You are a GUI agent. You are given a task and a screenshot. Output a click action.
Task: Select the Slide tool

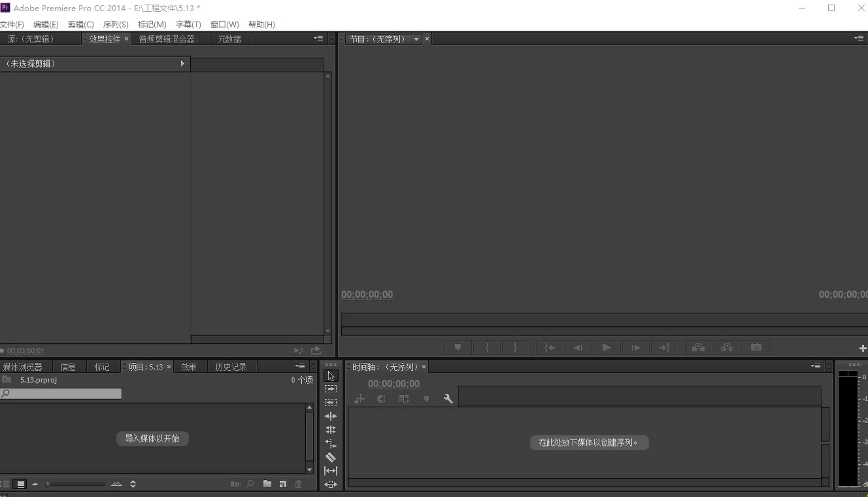point(331,485)
